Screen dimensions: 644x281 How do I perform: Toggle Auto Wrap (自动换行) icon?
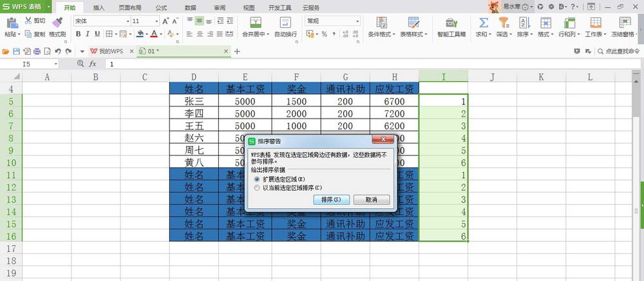(285, 23)
